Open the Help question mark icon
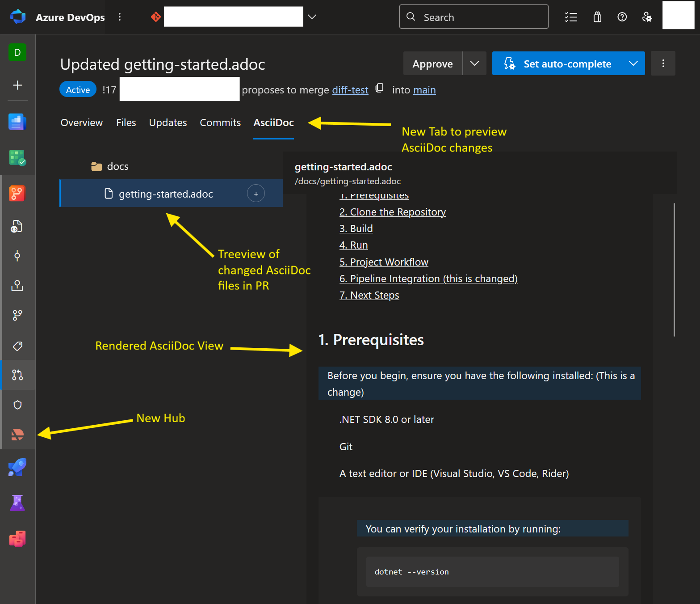Viewport: 700px width, 604px height. tap(622, 17)
